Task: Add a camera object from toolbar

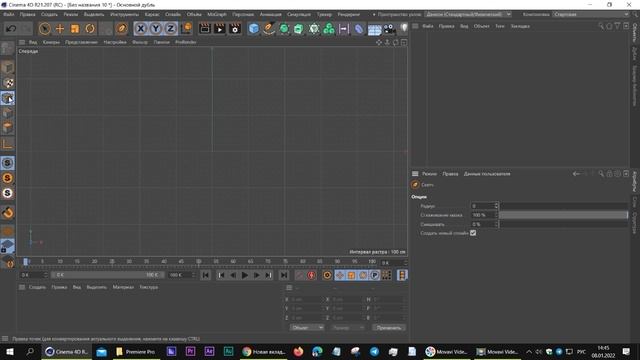Action: click(x=389, y=29)
